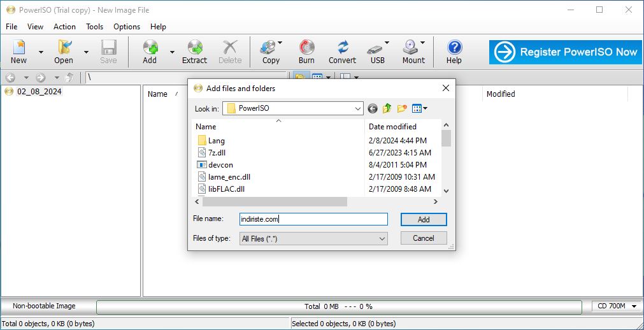644x330 pixels.
Task: Open the File menu
Action: [11, 27]
